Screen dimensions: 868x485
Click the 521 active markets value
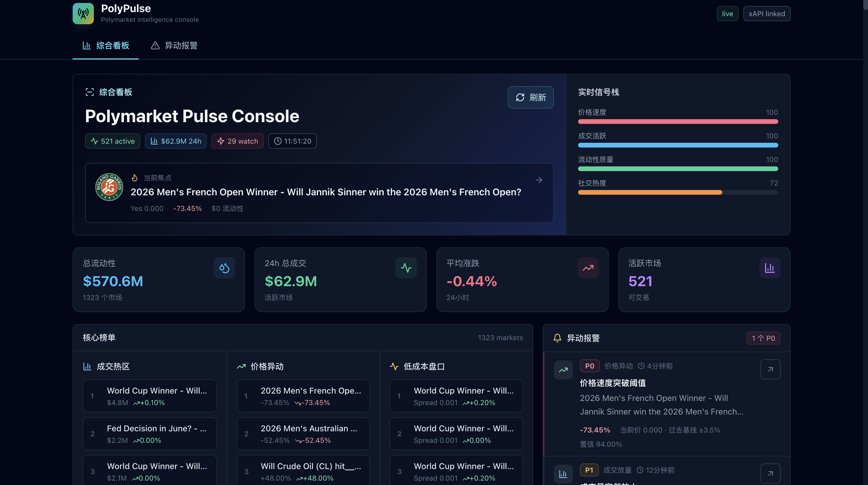pos(640,281)
